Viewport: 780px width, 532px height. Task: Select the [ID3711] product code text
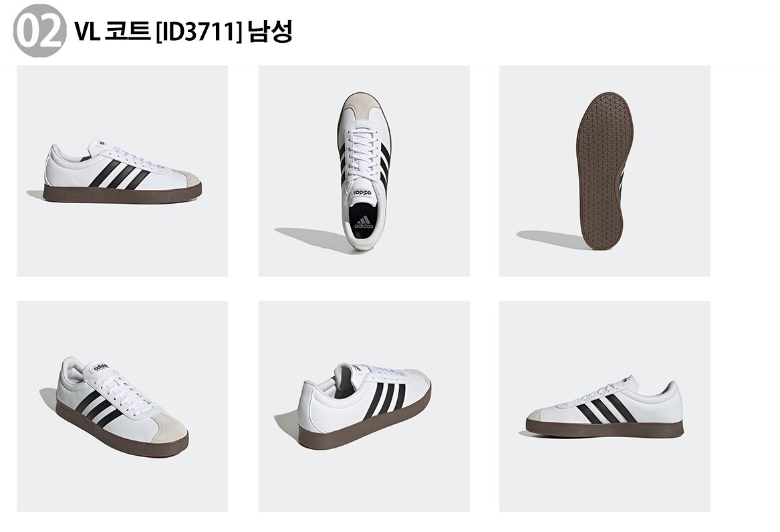point(199,32)
